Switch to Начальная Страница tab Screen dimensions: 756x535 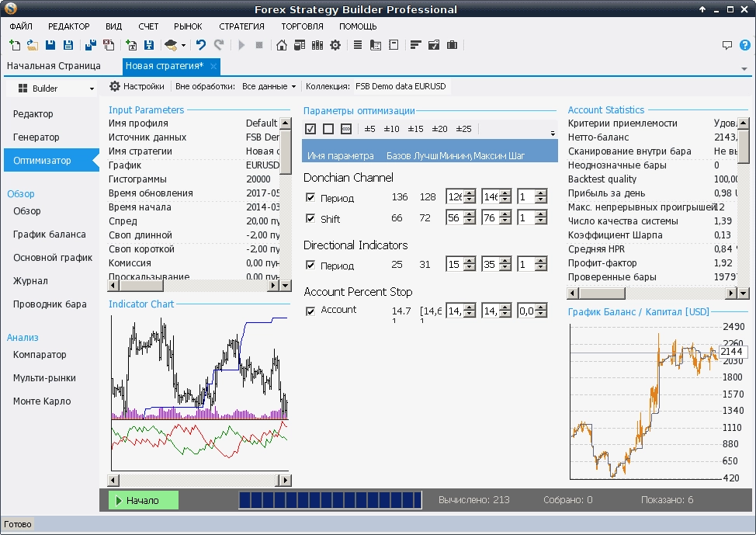click(x=54, y=66)
